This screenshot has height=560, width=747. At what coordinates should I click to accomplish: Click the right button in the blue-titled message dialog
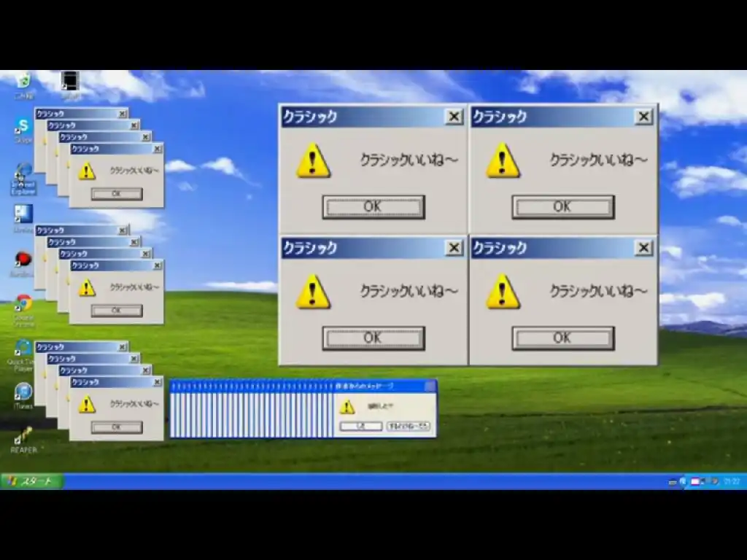[x=409, y=426]
